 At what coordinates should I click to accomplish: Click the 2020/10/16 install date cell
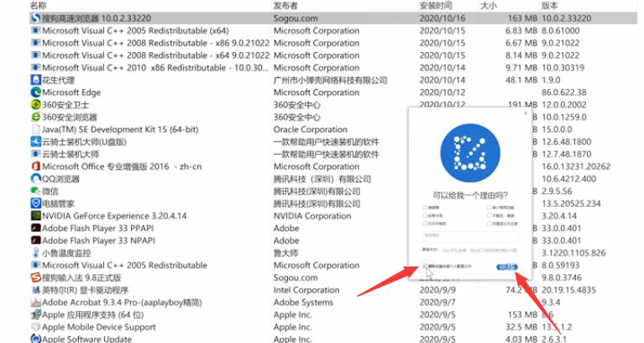click(x=442, y=18)
